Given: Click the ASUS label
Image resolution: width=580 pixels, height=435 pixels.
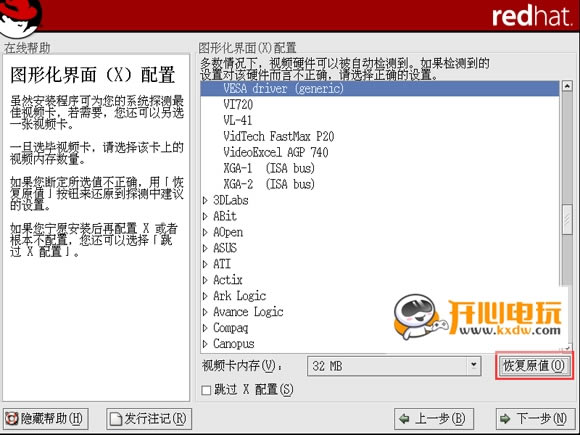Looking at the screenshot, I should (225, 248).
